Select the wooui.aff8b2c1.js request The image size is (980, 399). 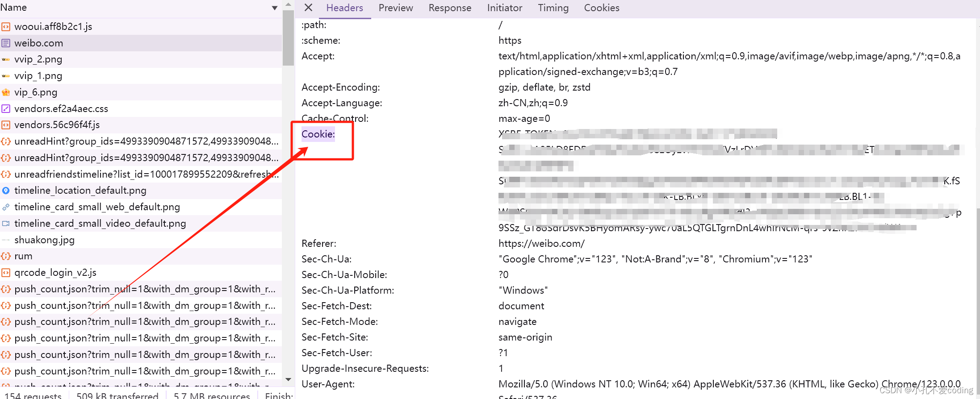(x=141, y=27)
